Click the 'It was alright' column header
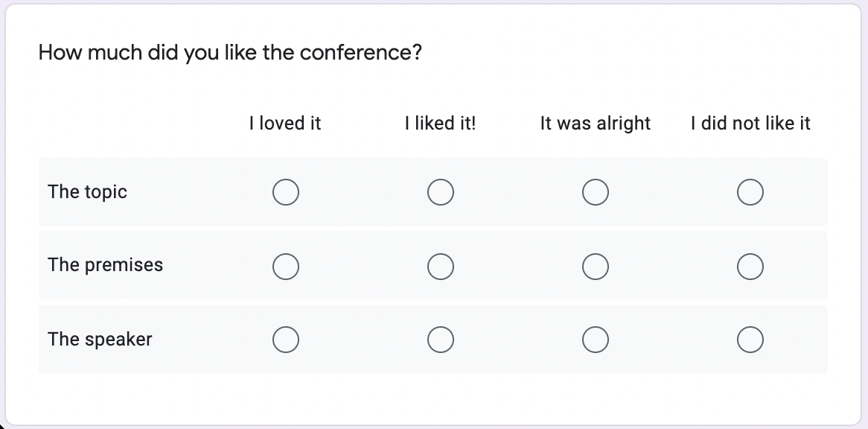Image resolution: width=868 pixels, height=429 pixels. (596, 124)
